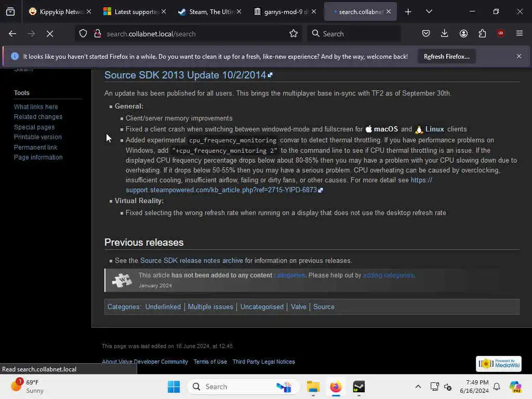Image resolution: width=532 pixels, height=399 pixels.
Task: Open Firefox application menu
Action: point(520,33)
